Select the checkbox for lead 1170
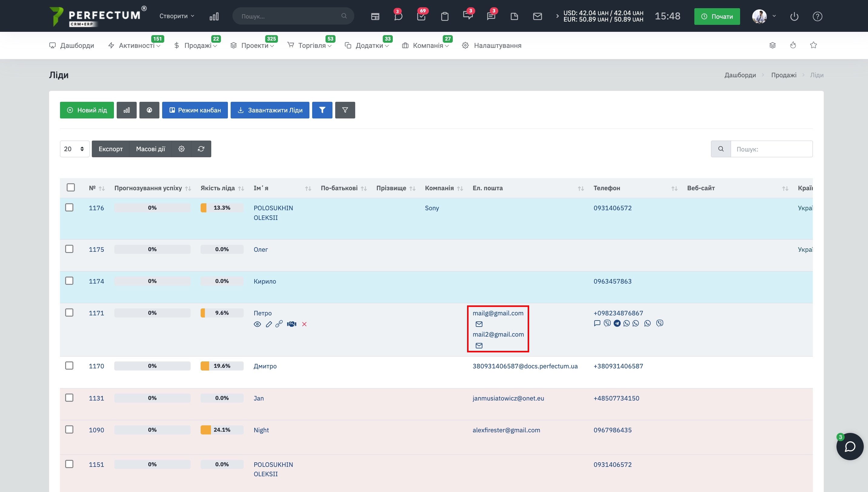Viewport: 868px width, 492px height. pos(69,366)
